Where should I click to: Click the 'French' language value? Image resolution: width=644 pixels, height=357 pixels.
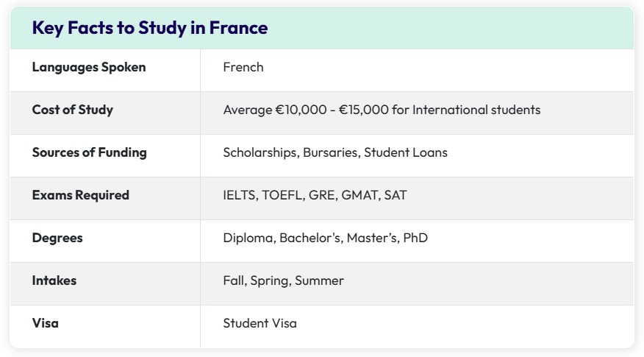[243, 67]
